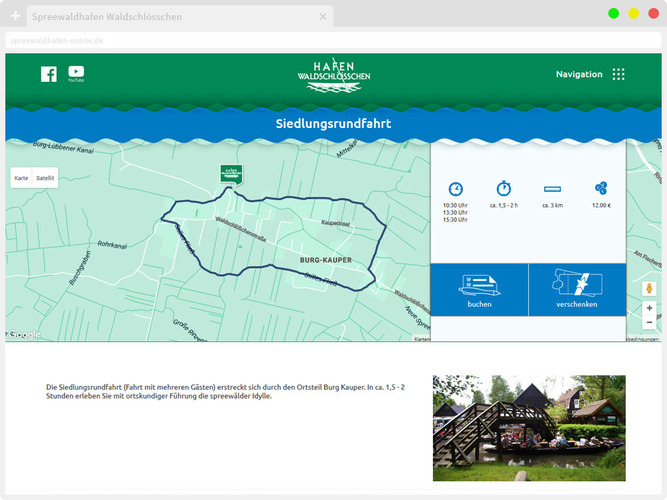
Task: Click the Navigation menu label
Action: pyautogui.click(x=579, y=74)
